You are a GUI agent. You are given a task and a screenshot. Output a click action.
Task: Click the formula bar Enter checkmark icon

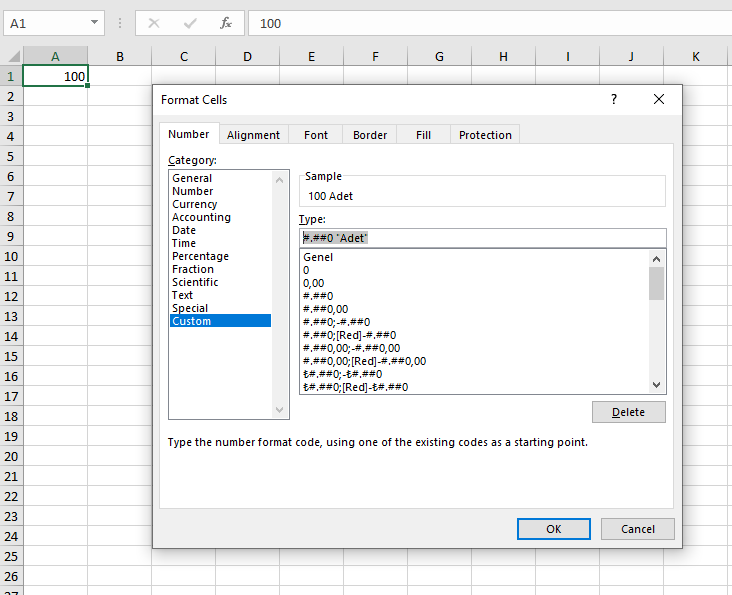(190, 23)
